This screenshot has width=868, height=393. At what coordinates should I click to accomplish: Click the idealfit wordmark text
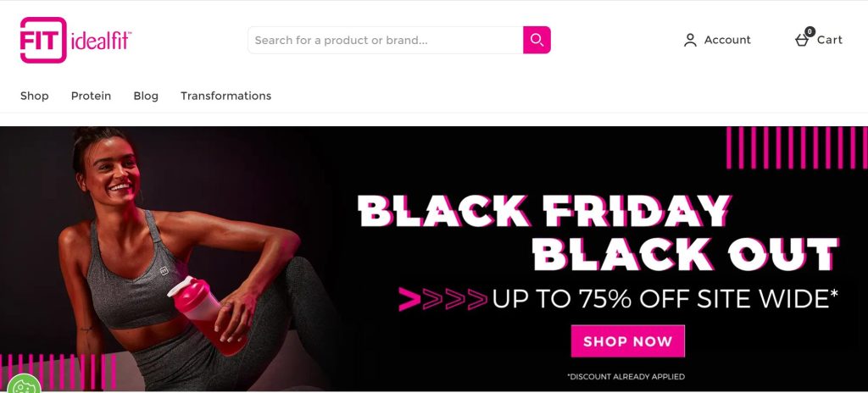(101, 41)
